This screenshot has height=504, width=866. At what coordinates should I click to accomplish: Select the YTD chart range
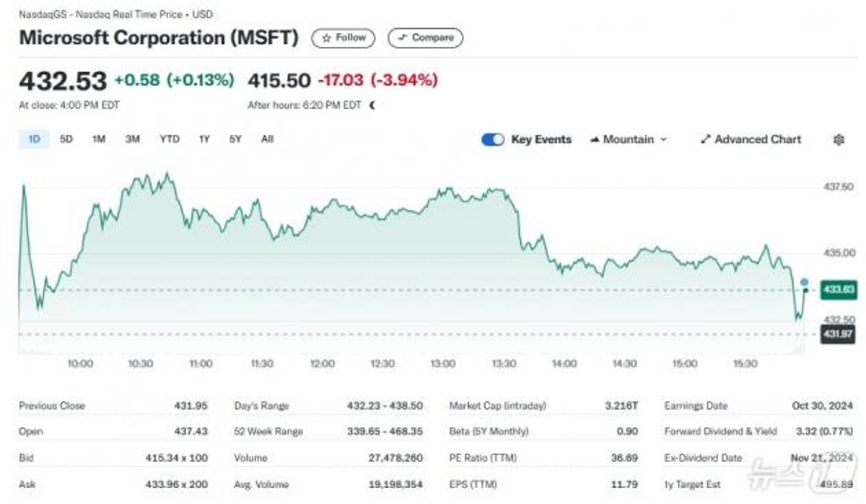(170, 138)
